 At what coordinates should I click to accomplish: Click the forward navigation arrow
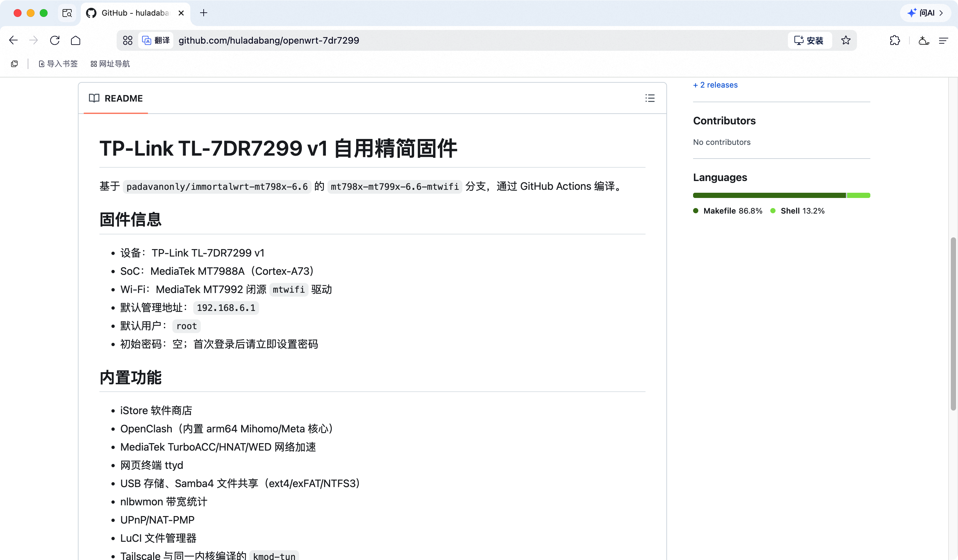coord(34,40)
